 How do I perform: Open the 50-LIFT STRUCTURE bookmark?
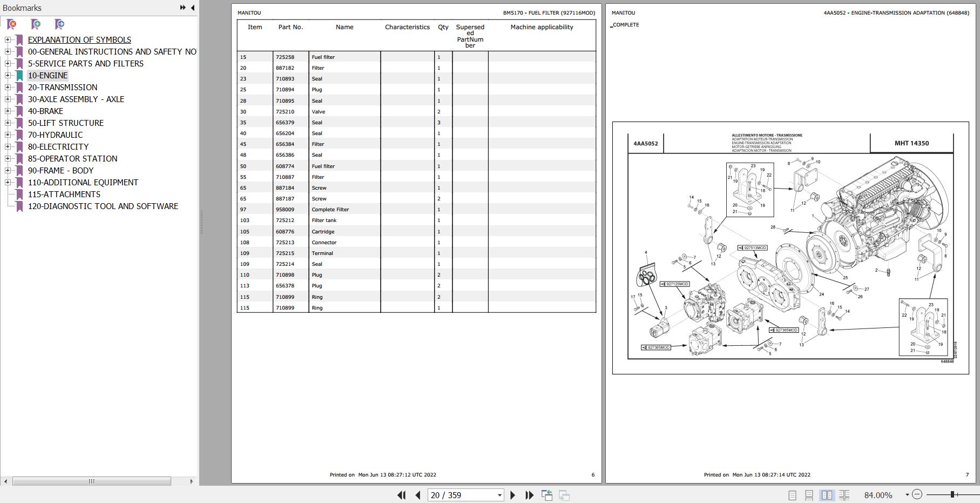[x=66, y=123]
